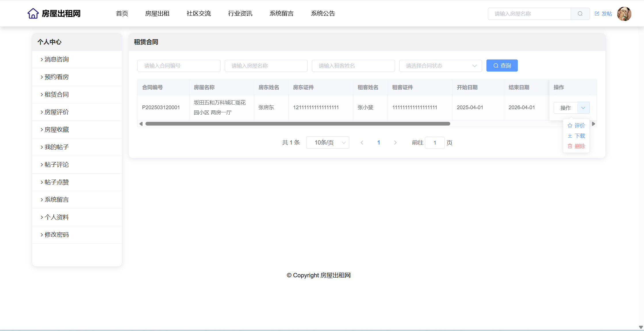Screen dimensions: 644x331
Task: Click the search magnifier icon in header
Action: click(x=580, y=14)
